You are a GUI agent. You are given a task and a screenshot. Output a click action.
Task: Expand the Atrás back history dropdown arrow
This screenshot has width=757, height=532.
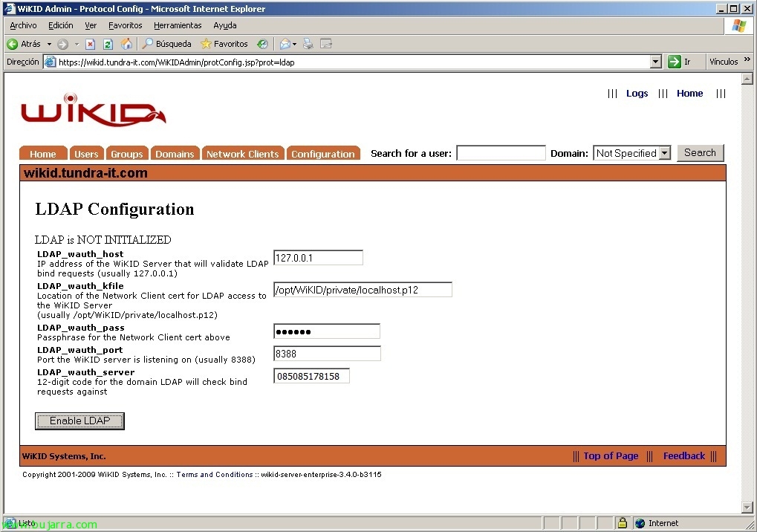(49, 44)
